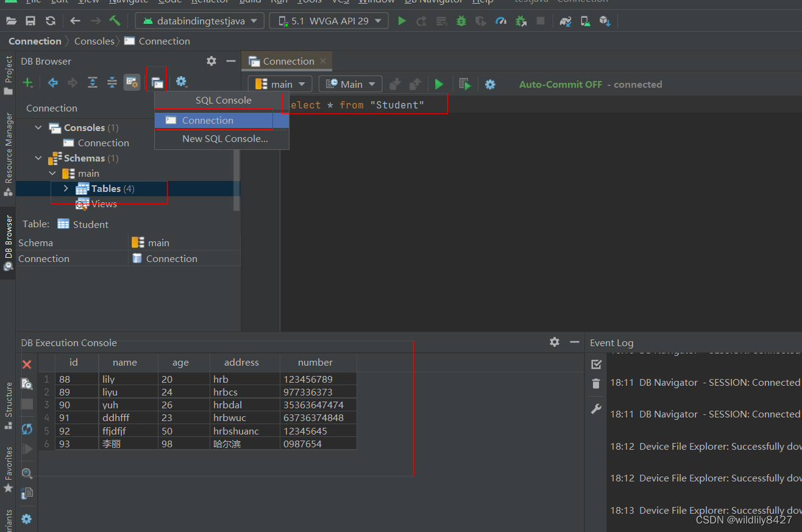Viewport: 802px width, 532px height.
Task: Click Export data icon in execution console
Action: [x=27, y=493]
